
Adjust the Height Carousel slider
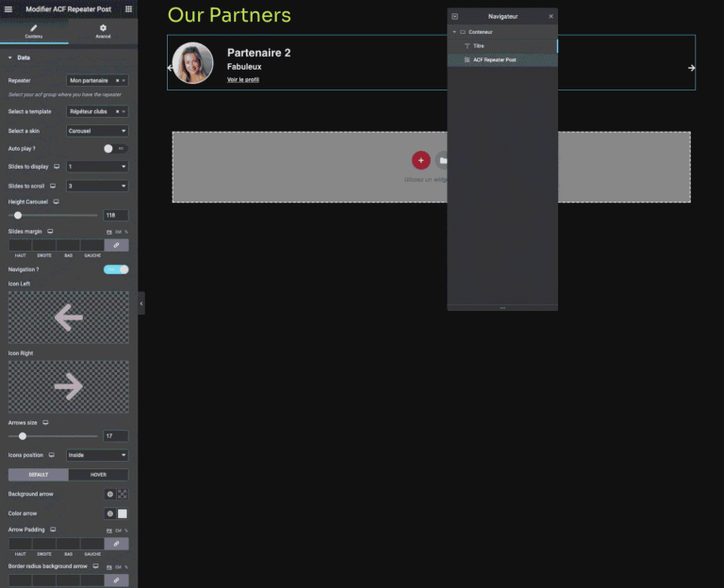click(18, 215)
